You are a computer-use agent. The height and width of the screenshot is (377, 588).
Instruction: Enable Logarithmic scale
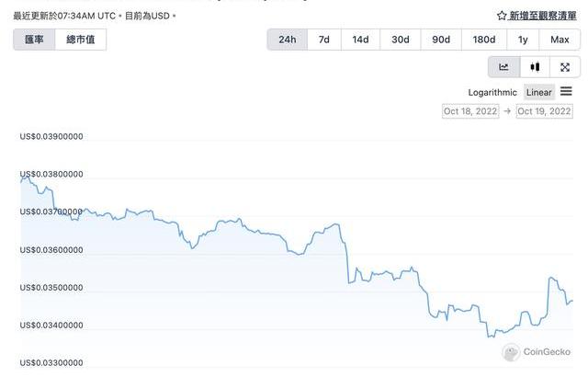[x=492, y=92]
